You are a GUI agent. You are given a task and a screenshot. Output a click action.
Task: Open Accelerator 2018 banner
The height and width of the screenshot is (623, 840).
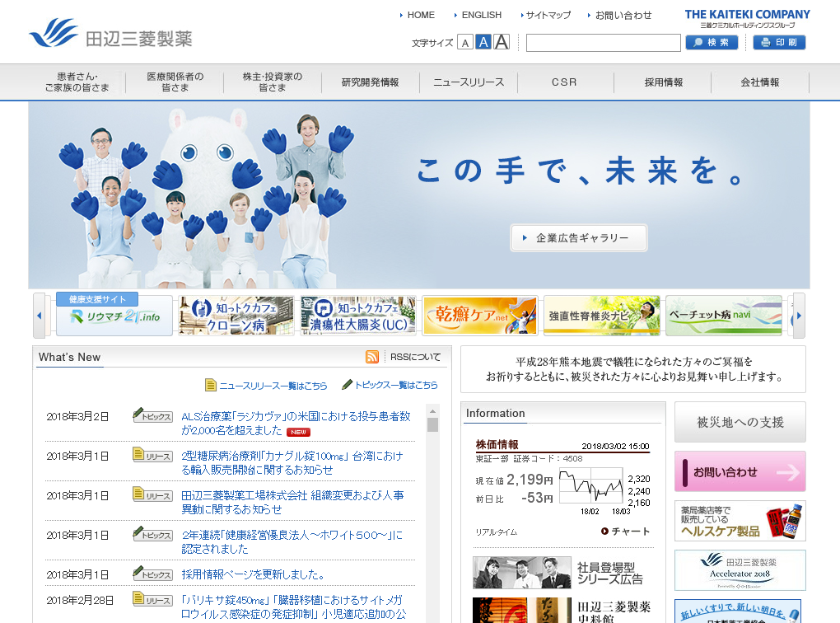click(740, 570)
